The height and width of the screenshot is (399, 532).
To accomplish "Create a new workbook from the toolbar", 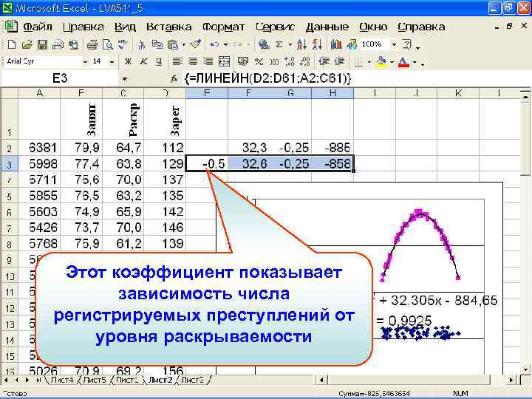I will coord(12,44).
